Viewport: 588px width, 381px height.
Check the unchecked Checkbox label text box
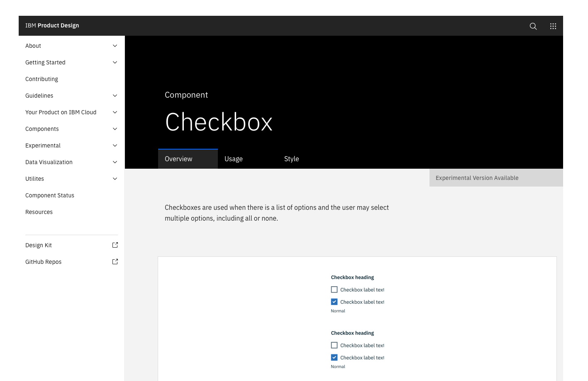pyautogui.click(x=334, y=289)
